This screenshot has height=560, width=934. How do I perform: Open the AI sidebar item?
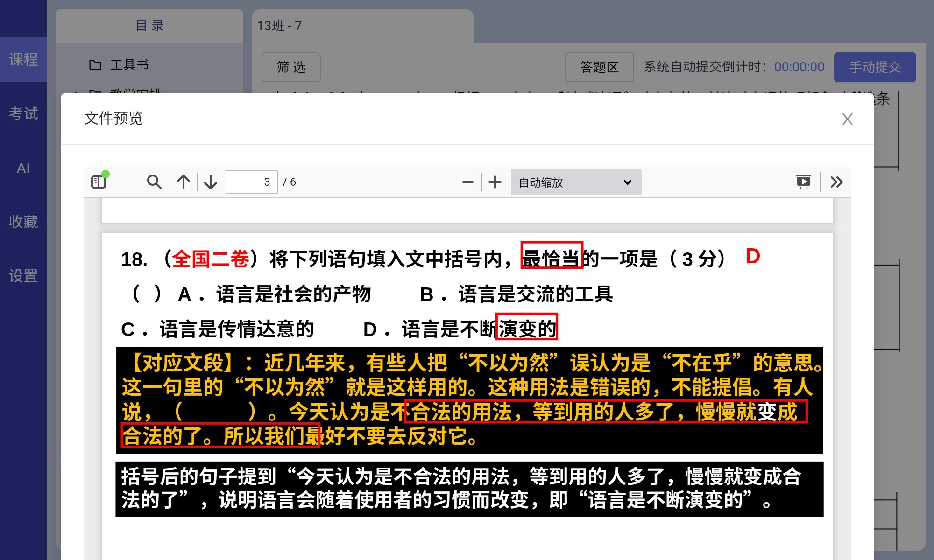pyautogui.click(x=23, y=168)
